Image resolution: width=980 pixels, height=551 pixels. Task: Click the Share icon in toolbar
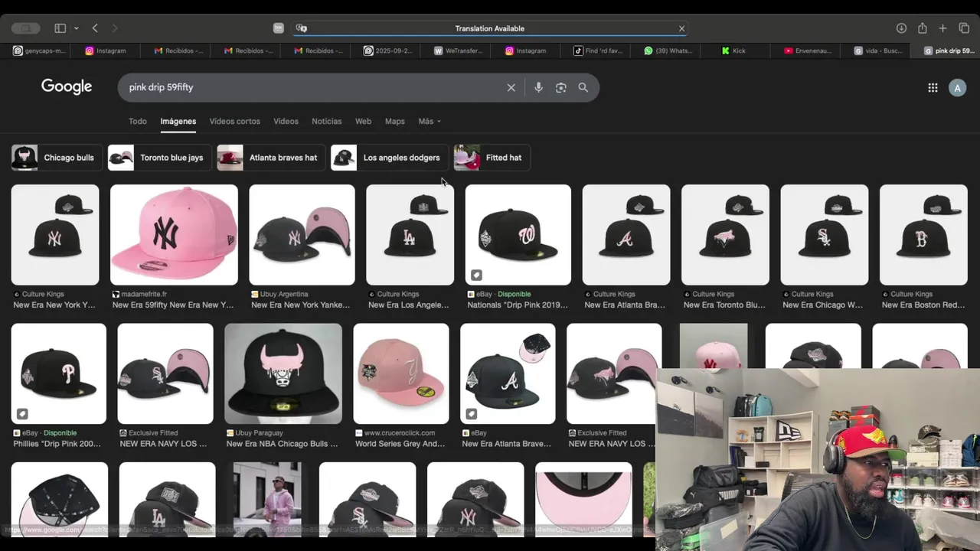922,28
